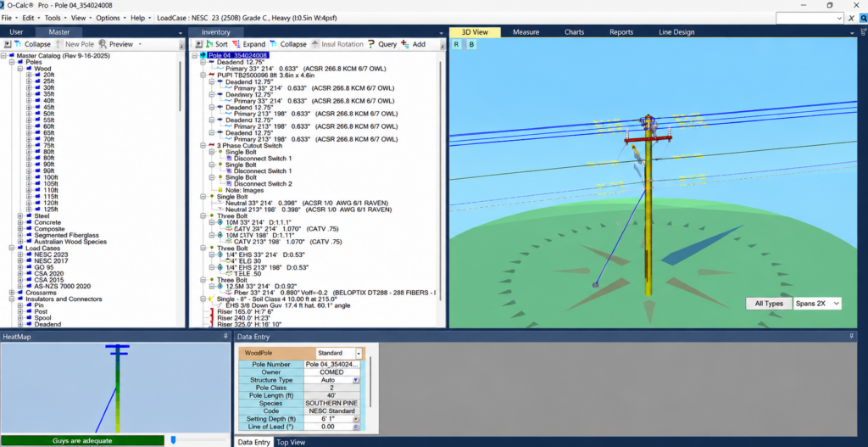Viewport: 868px width, 447px height.
Task: Click the pole icon of Pole 04_354024008
Action: tap(203, 55)
